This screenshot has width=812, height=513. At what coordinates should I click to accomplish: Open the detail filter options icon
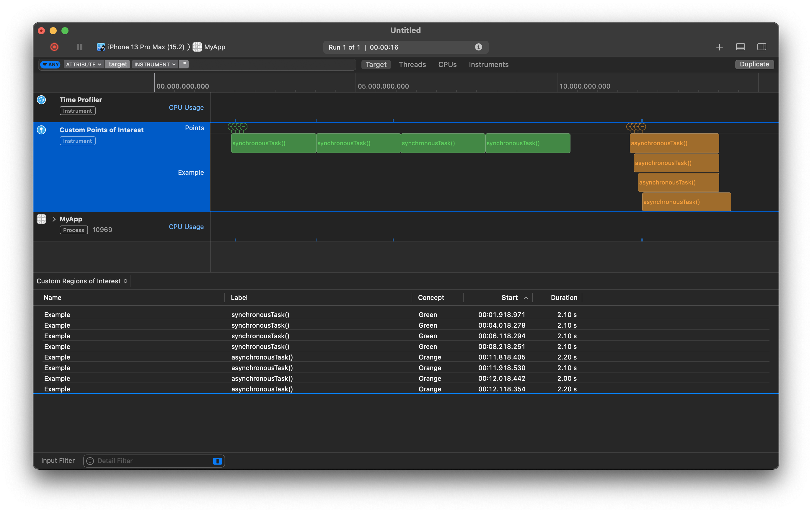coord(90,461)
